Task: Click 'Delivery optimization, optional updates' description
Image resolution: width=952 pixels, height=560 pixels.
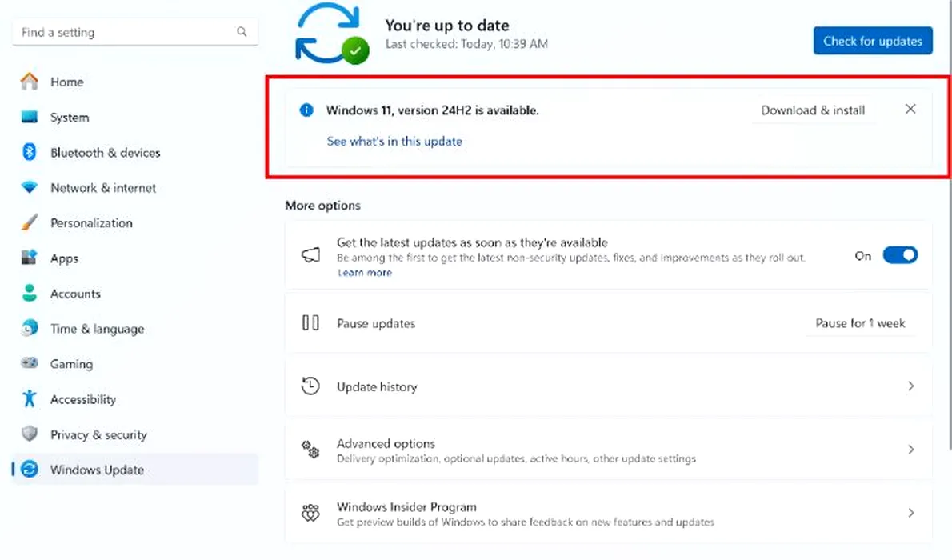Action: coord(516,458)
